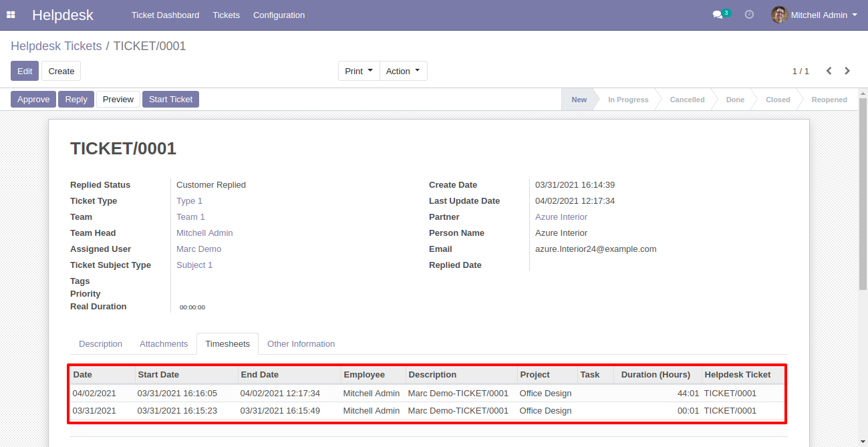This screenshot has width=868, height=447.
Task: Set status to New stage
Action: 579,100
